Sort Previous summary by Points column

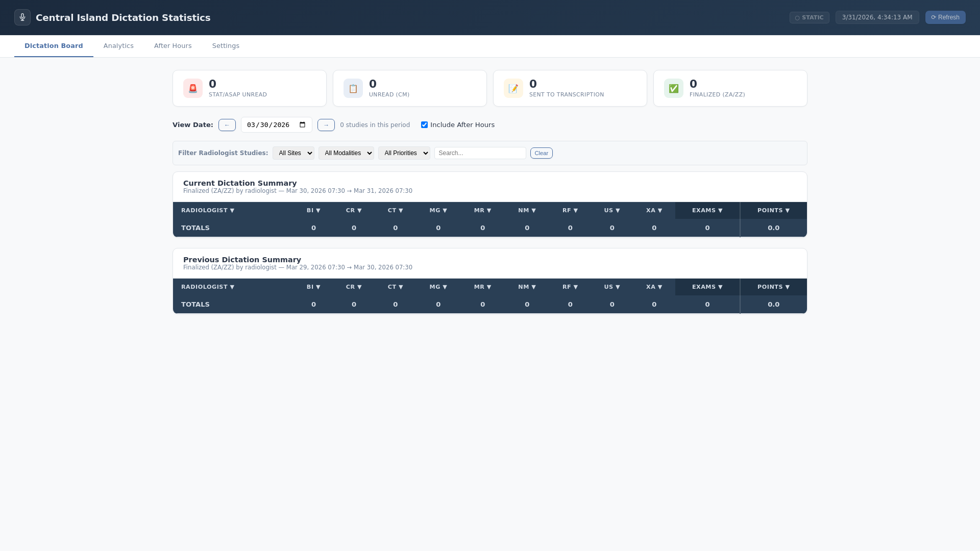coord(774,287)
